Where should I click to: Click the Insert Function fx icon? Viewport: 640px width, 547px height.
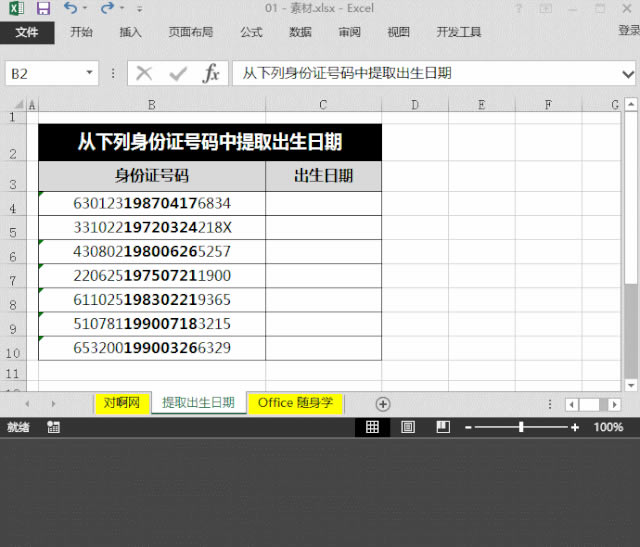click(210, 73)
